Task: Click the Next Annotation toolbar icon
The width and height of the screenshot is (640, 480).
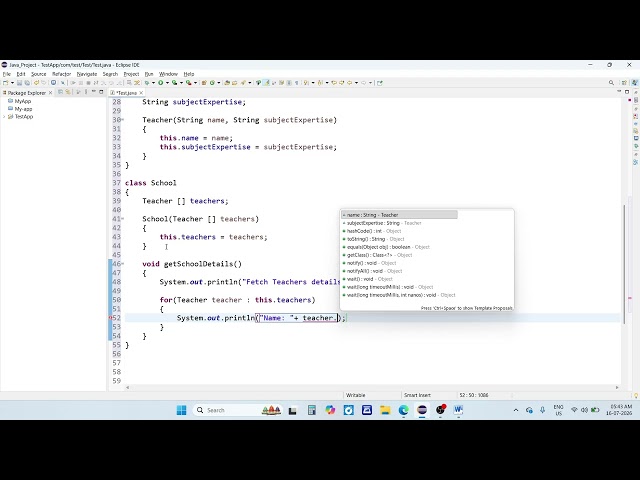Action: [x=307, y=83]
